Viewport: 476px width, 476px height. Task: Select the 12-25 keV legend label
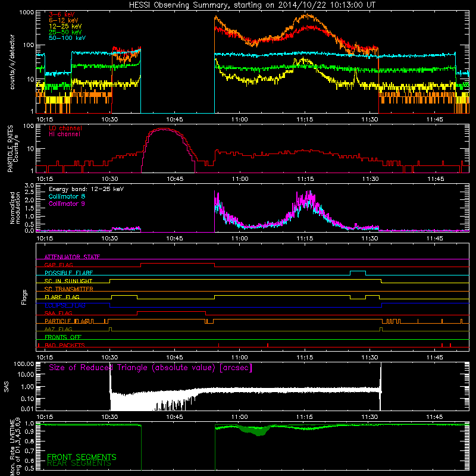[x=65, y=26]
